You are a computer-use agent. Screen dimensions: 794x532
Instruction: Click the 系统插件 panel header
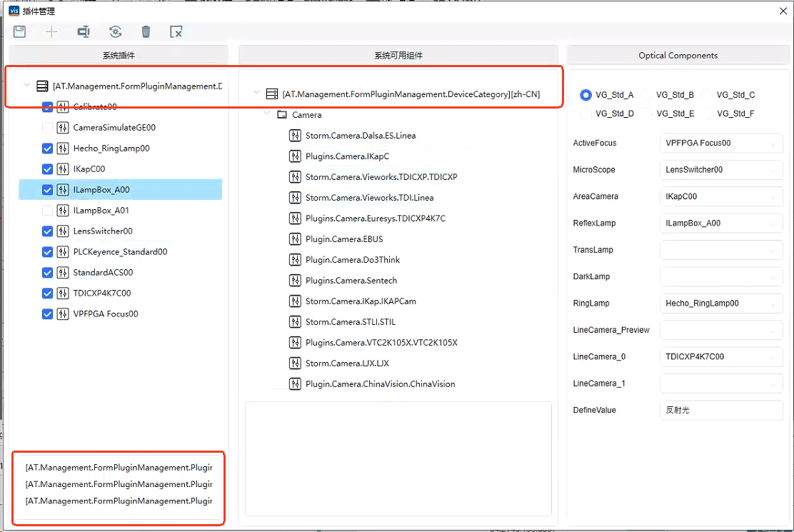pos(119,56)
